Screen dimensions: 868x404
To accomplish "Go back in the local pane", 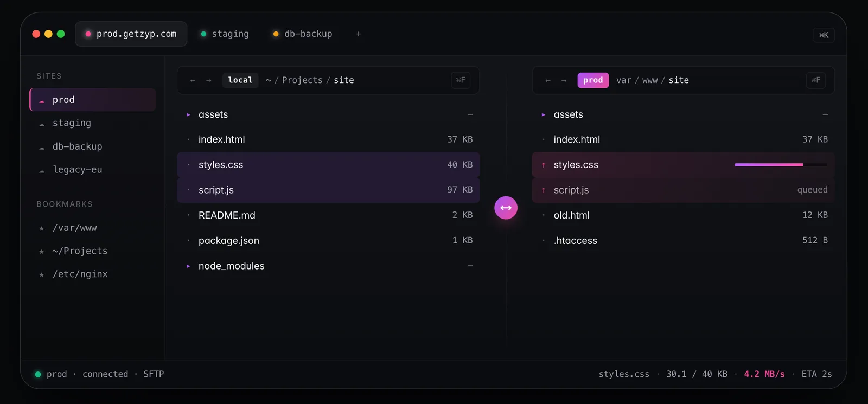I will click(193, 80).
